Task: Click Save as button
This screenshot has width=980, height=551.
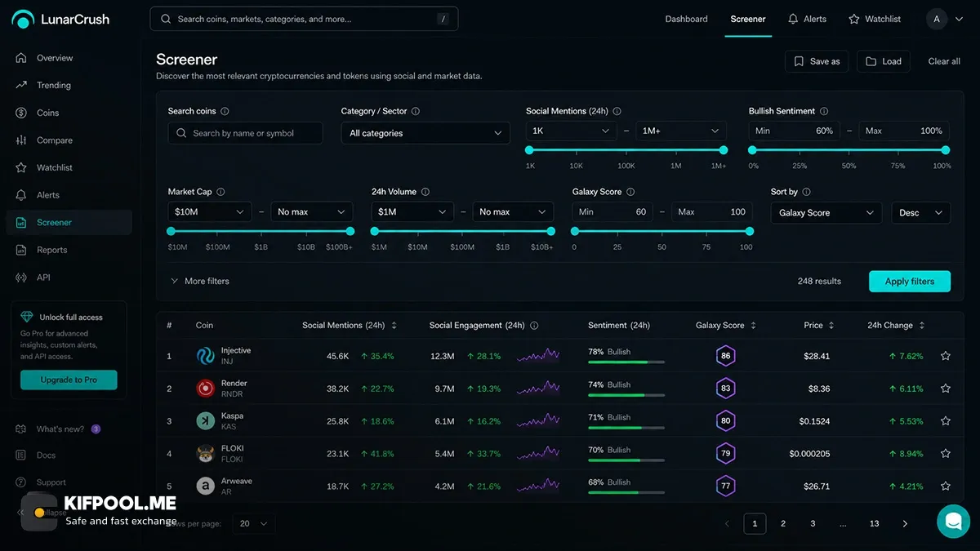Action: click(x=817, y=61)
